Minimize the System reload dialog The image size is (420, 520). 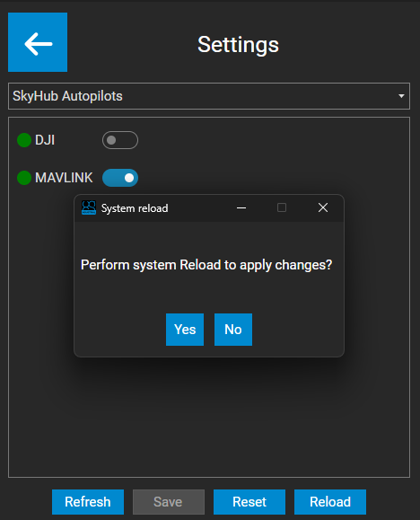click(x=241, y=208)
